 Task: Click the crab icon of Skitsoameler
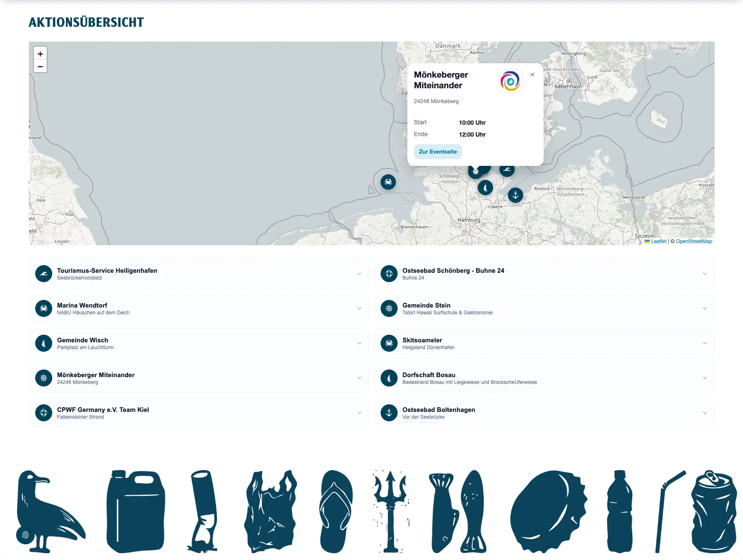[389, 343]
